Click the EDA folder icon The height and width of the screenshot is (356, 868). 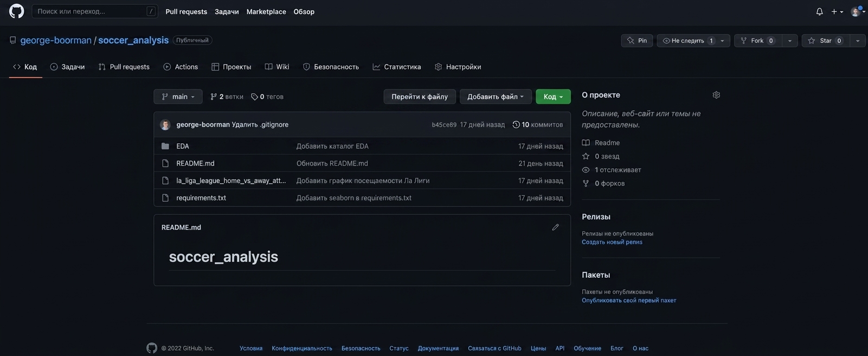click(x=165, y=146)
